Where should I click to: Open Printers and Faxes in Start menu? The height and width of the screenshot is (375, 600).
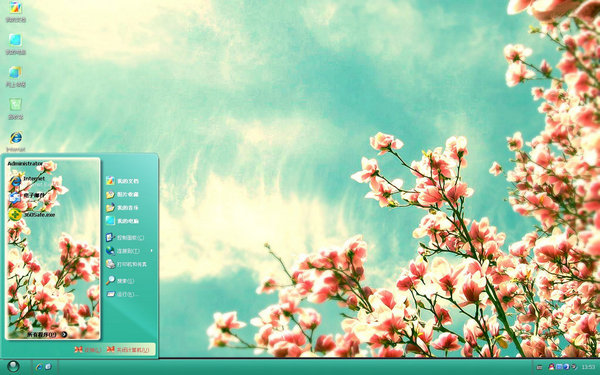click(x=127, y=264)
